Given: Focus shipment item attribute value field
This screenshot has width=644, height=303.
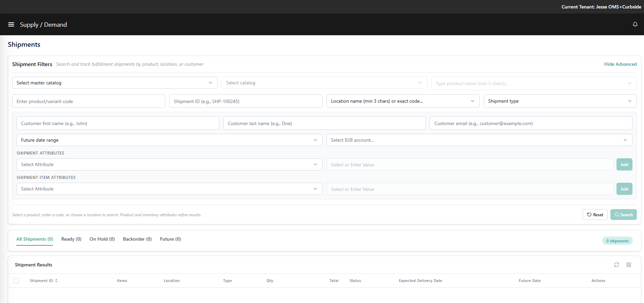Looking at the screenshot, I should [470, 189].
